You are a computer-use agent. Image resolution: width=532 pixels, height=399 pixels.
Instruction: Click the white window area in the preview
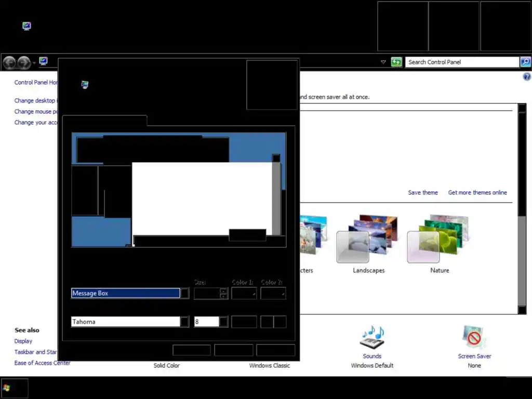[202, 199]
